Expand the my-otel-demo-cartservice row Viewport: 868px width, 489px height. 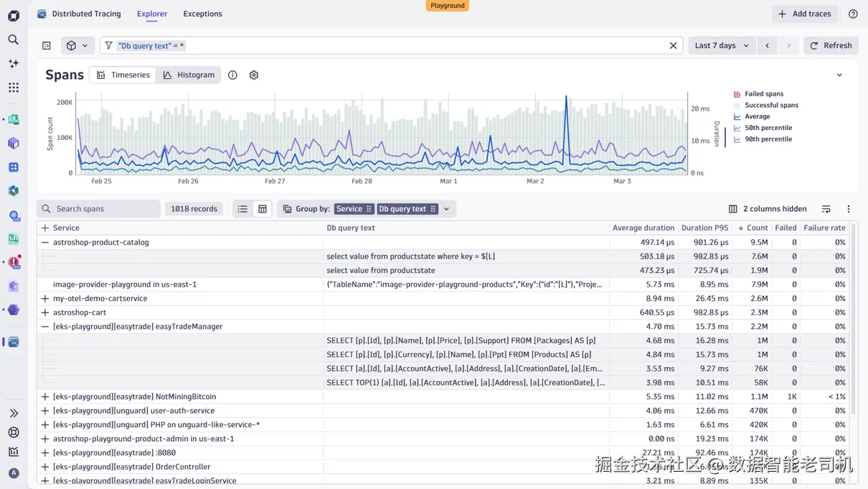[x=45, y=299]
